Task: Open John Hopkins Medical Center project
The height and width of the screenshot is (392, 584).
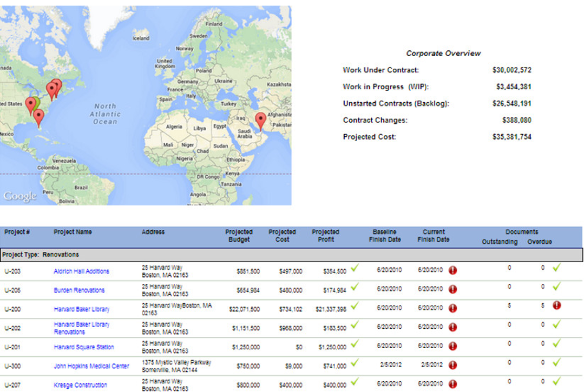Action: click(91, 367)
